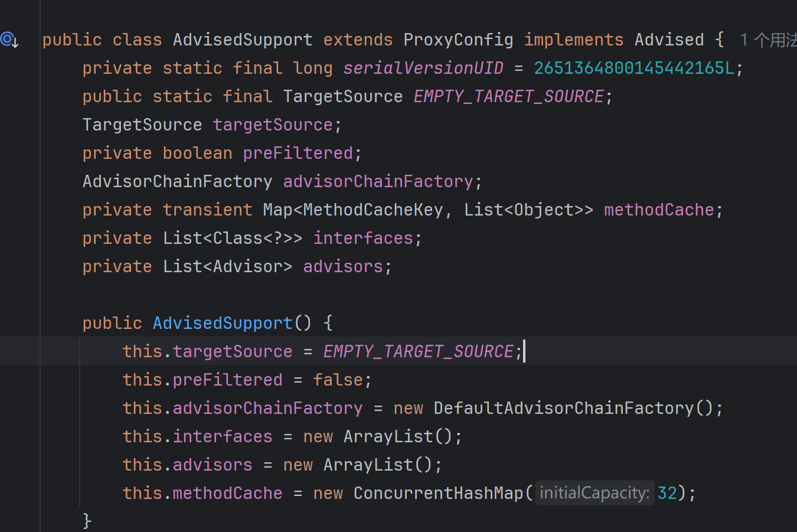Image resolution: width=797 pixels, height=532 pixels.
Task: Click EMPTY_TARGET_SOURCE on the highlighted current line
Action: [x=418, y=351]
